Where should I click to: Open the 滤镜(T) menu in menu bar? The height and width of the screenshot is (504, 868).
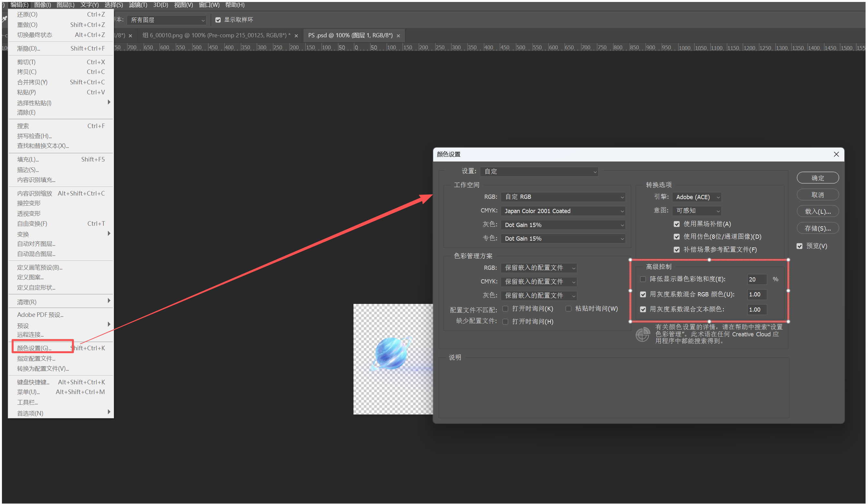tap(138, 5)
